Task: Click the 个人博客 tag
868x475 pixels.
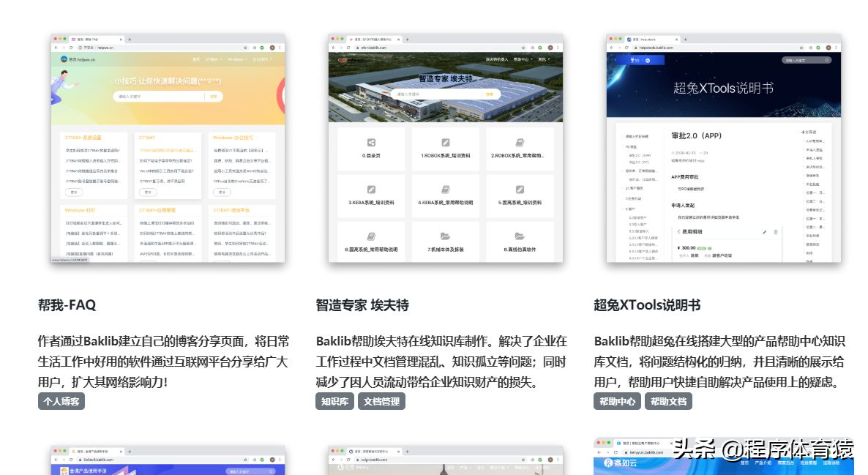Action: (61, 401)
